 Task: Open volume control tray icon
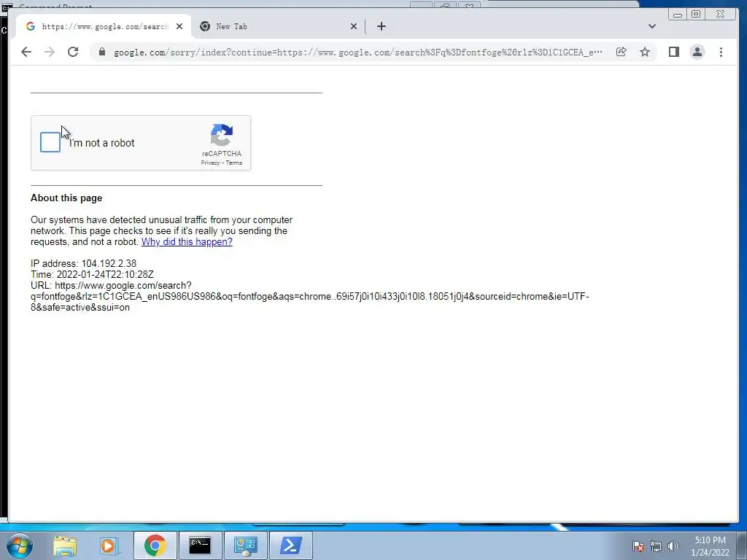point(673,546)
